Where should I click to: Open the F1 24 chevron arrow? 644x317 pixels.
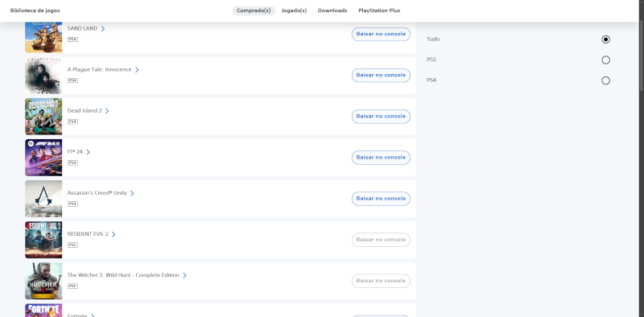coord(89,152)
